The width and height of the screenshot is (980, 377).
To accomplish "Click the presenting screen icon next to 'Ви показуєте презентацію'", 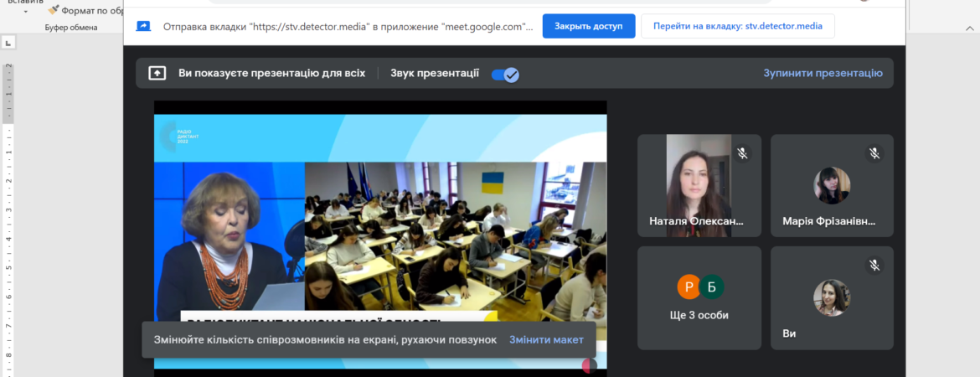I will (x=157, y=73).
